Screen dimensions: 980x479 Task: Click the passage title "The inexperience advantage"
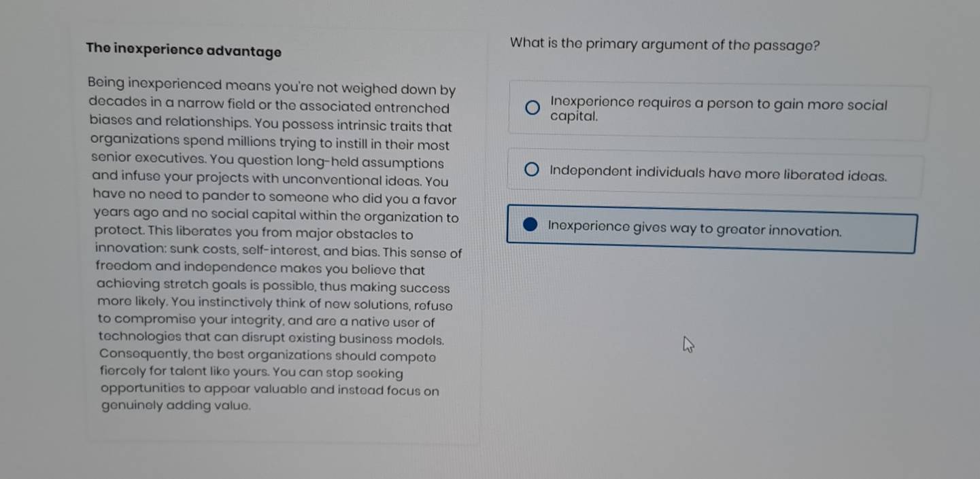[184, 50]
